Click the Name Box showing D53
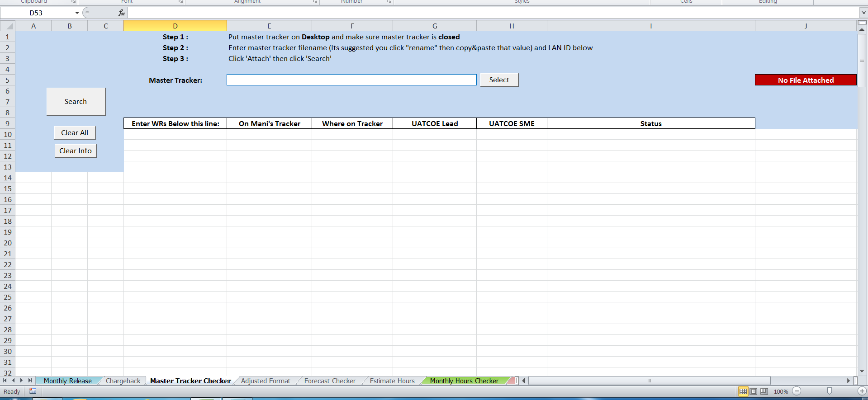Screen dimensions: 868x400 pos(36,13)
